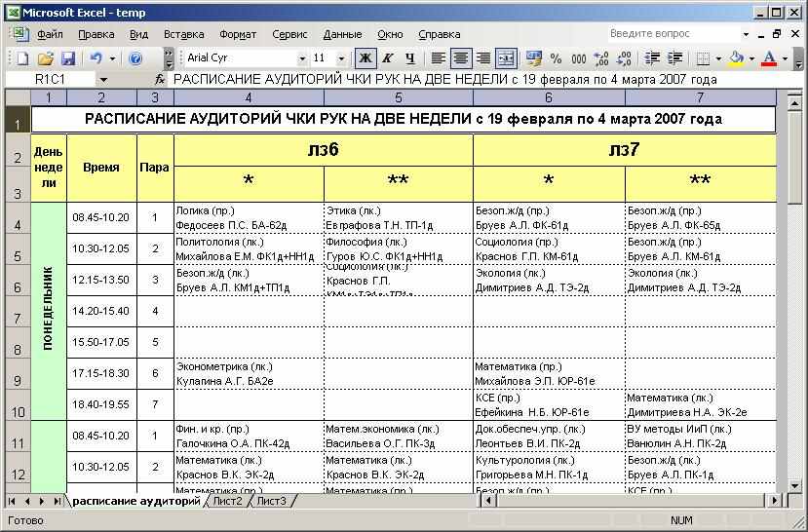The image size is (808, 532).
Task: Open the help question box dropdown arrow
Action: pos(746,34)
